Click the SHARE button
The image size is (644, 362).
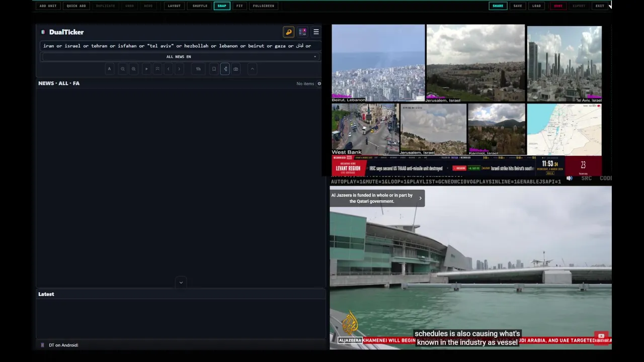tap(498, 6)
